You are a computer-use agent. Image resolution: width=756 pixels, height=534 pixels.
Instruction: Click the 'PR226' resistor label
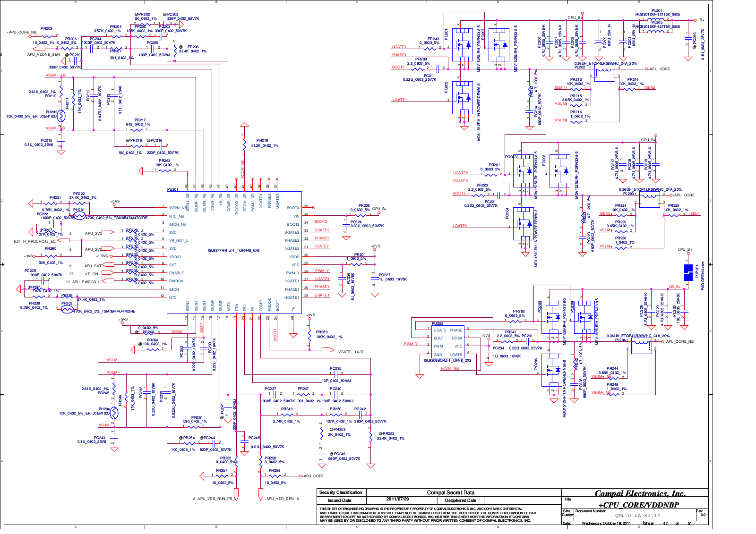[364, 205]
